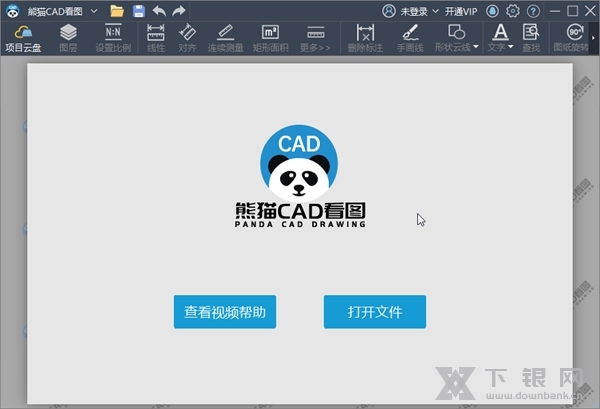The height and width of the screenshot is (409, 600).
Task: Click the user avatar icon
Action: click(x=389, y=11)
